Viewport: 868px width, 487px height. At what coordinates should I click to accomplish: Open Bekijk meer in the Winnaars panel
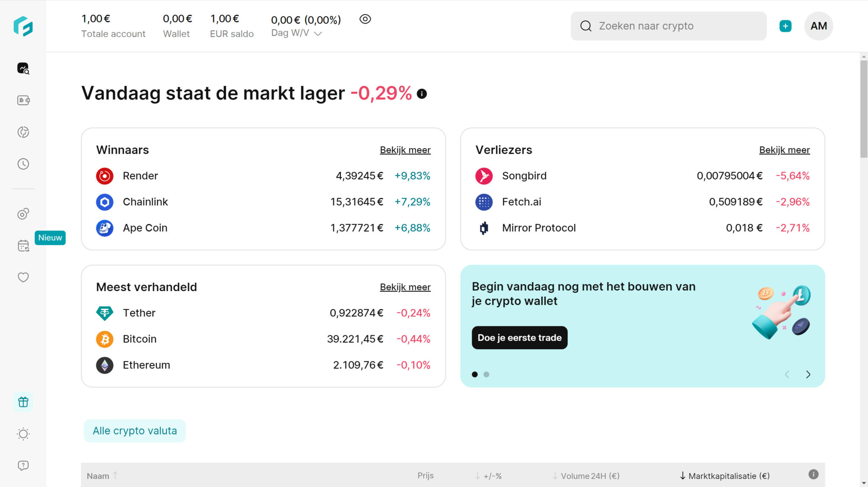(405, 150)
